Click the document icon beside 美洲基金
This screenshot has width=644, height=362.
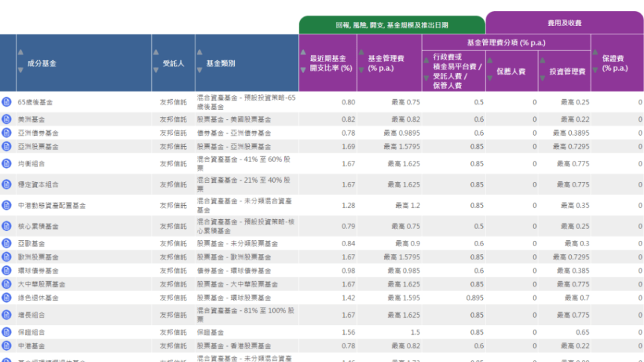[7, 119]
